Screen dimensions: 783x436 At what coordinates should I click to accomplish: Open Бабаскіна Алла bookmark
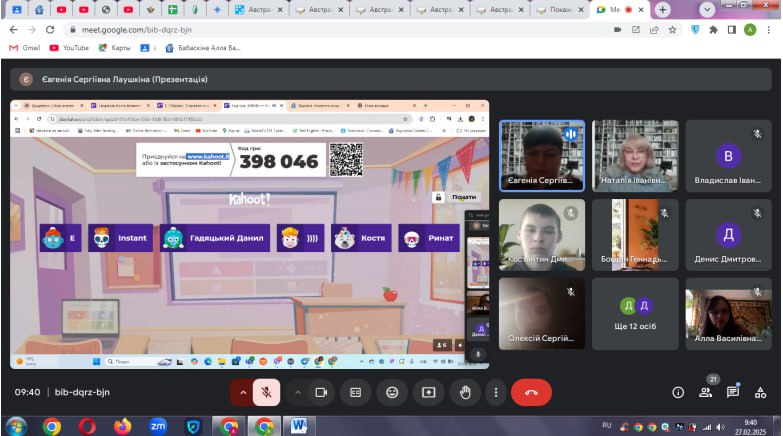point(203,48)
